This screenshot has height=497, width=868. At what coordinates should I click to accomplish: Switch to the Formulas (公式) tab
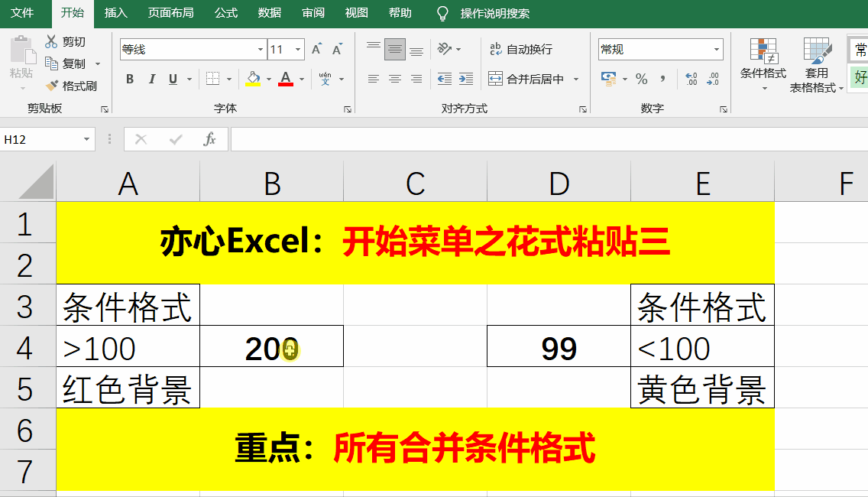(x=226, y=13)
